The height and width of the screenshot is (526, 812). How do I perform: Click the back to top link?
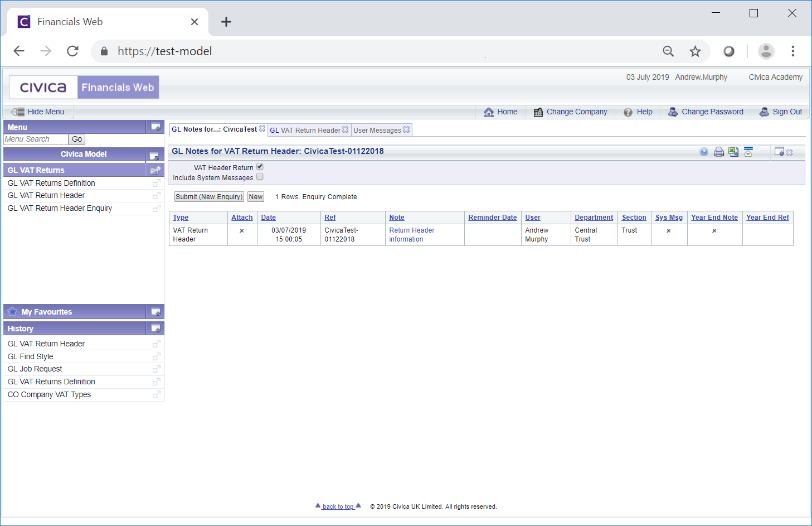338,506
